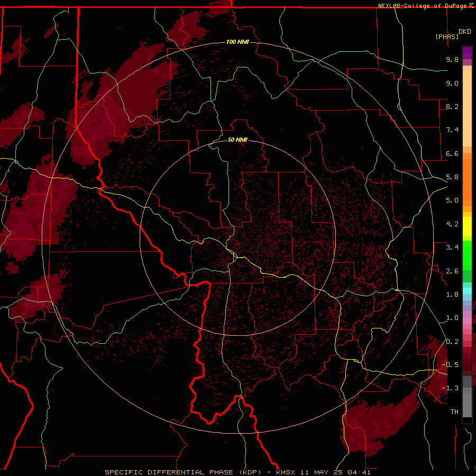The height and width of the screenshot is (476, 476).
Task: Click the 3.4 legend value
Action: point(452,248)
